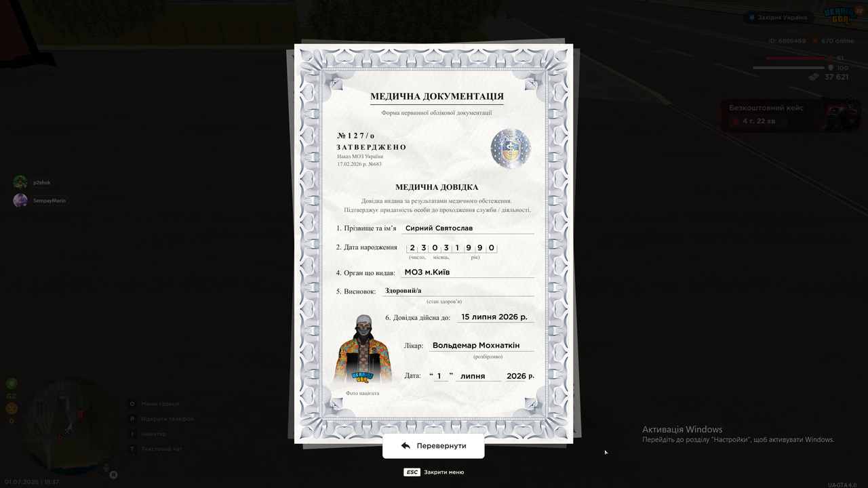Click the green zone shield icon

pyautogui.click(x=12, y=384)
